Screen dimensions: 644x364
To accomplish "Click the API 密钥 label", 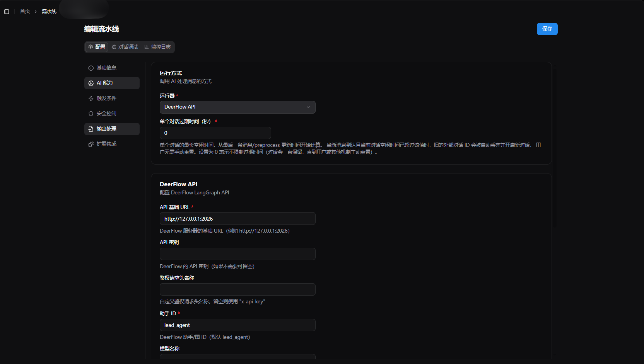I will [x=169, y=242].
